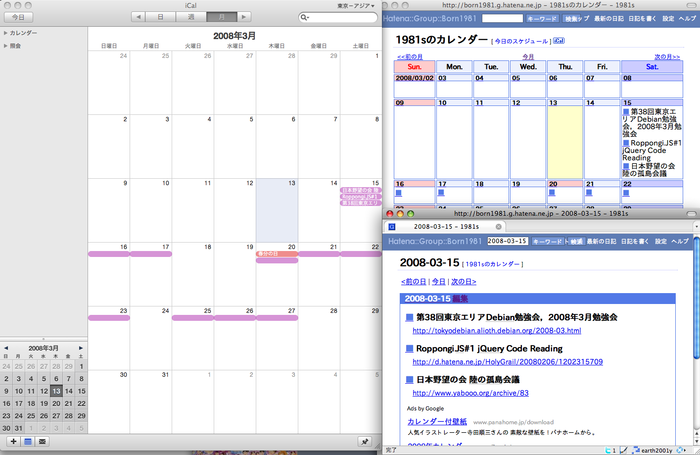Click the blue square entry icon on day 20
This screenshot has width=700, height=455.
pyautogui.click(x=552, y=193)
